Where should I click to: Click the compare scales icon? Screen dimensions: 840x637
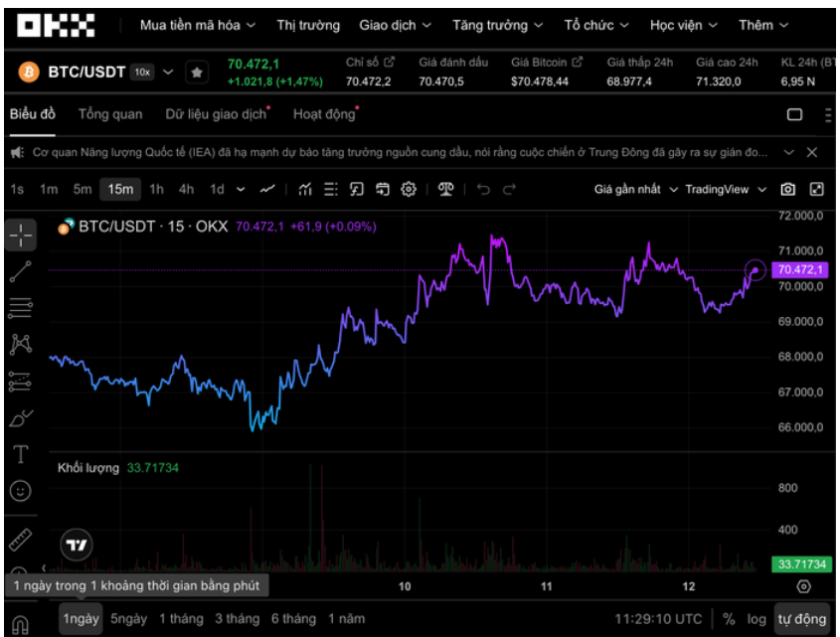[x=445, y=189]
